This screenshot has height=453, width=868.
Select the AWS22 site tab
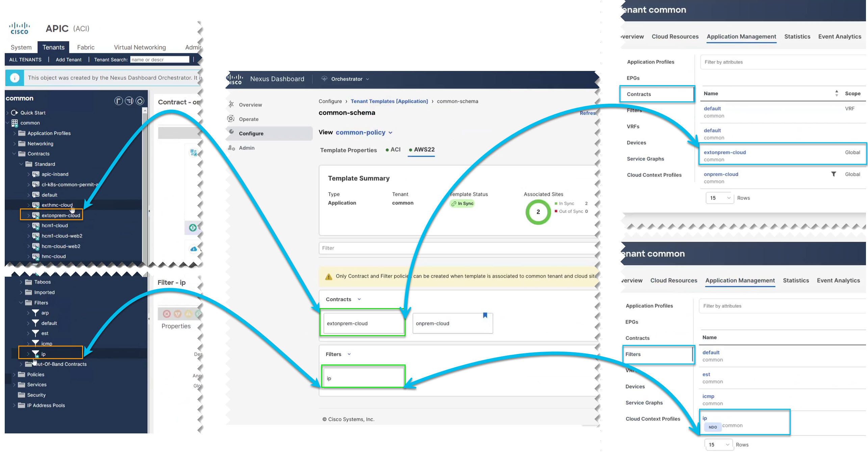pos(422,149)
